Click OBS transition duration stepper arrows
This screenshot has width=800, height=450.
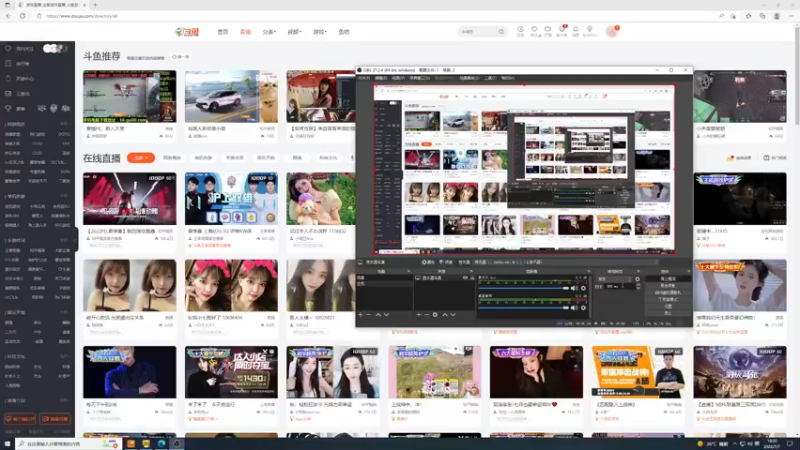click(x=638, y=286)
